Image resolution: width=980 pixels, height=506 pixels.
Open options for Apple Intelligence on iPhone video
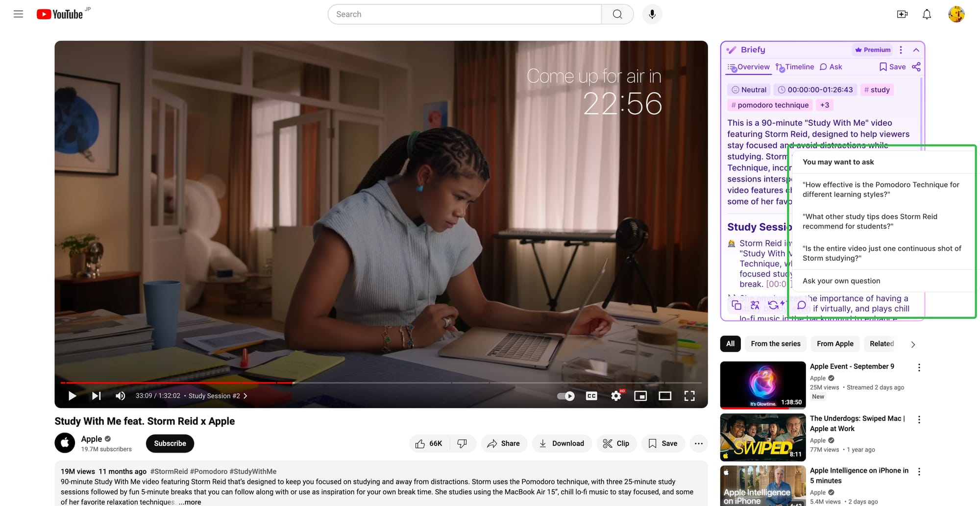click(x=919, y=472)
